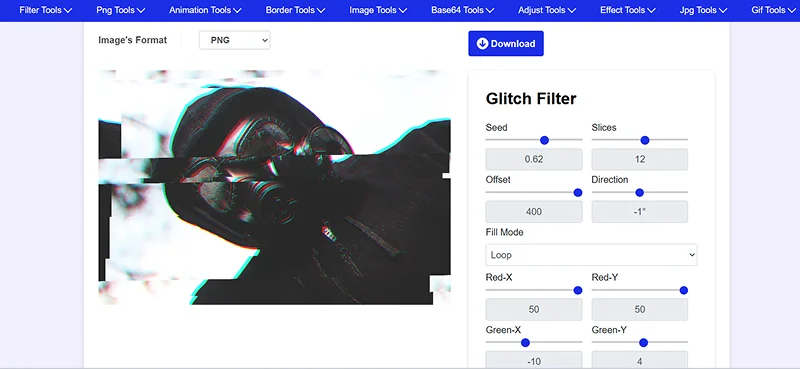The width and height of the screenshot is (800, 369).
Task: Click the Image's Format label
Action: [x=133, y=40]
